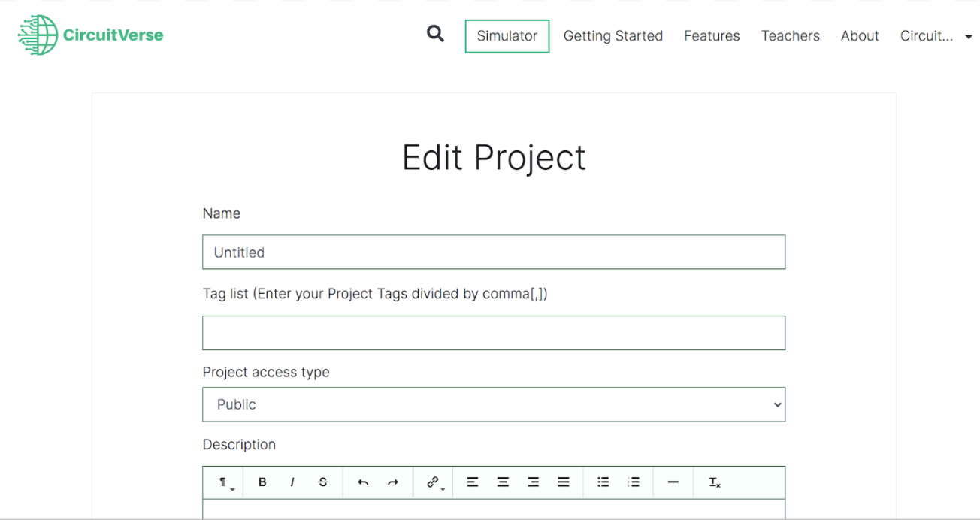Click the search magnifier icon

coord(435,34)
